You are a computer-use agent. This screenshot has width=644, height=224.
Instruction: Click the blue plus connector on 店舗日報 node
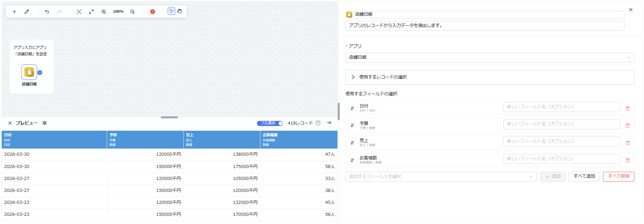click(40, 72)
